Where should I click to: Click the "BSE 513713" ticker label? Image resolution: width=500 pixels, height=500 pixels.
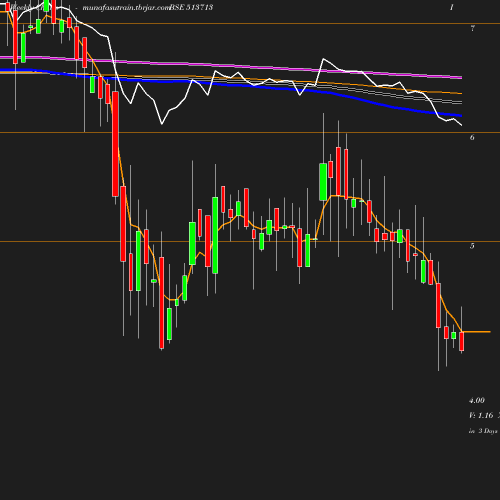pos(191,7)
